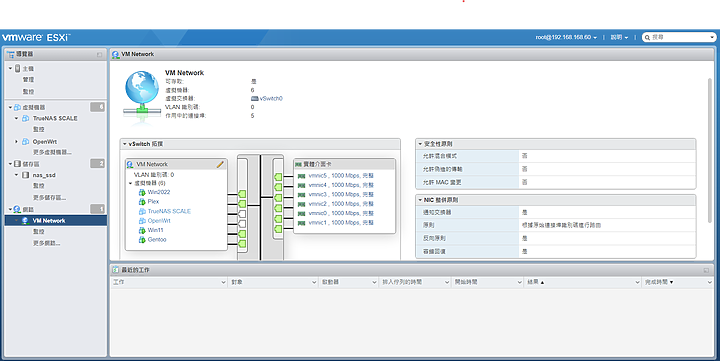This screenshot has width=720, height=361.
Task: Minimize the 最近的工作 recent tasks panel
Action: pos(706,271)
